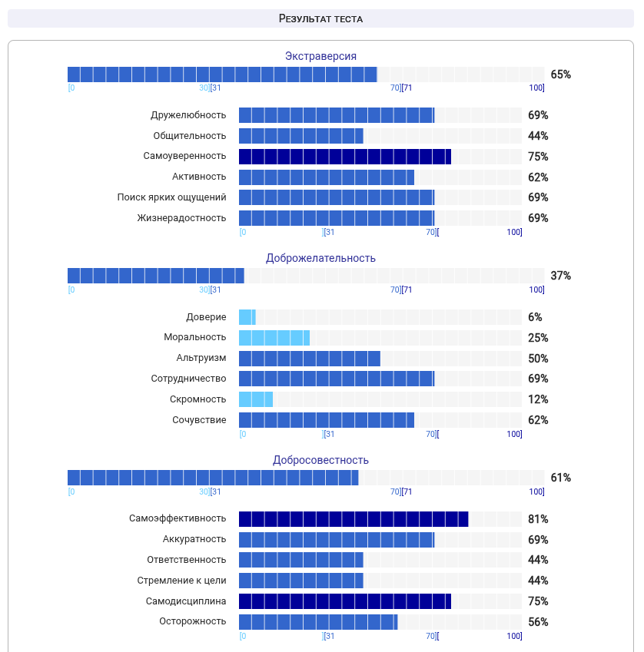The height and width of the screenshot is (652, 644).
Task: Click the Самоэффективность 81% bar
Action: pyautogui.click(x=380, y=519)
